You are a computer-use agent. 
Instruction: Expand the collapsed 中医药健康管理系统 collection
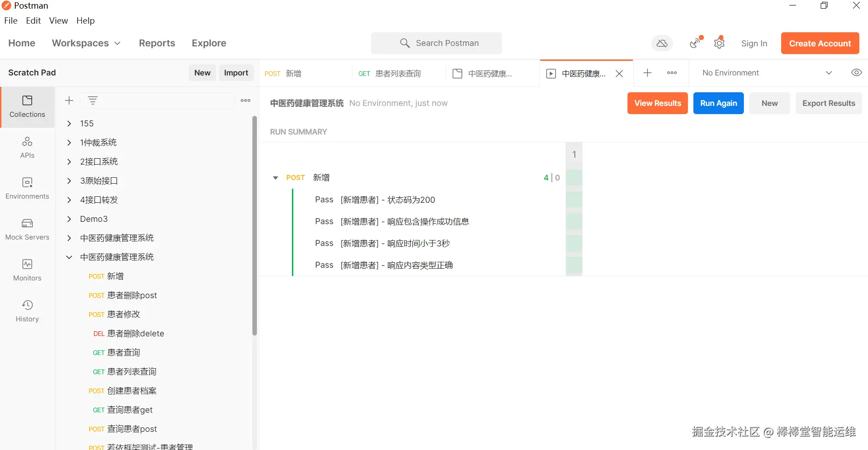tap(69, 238)
